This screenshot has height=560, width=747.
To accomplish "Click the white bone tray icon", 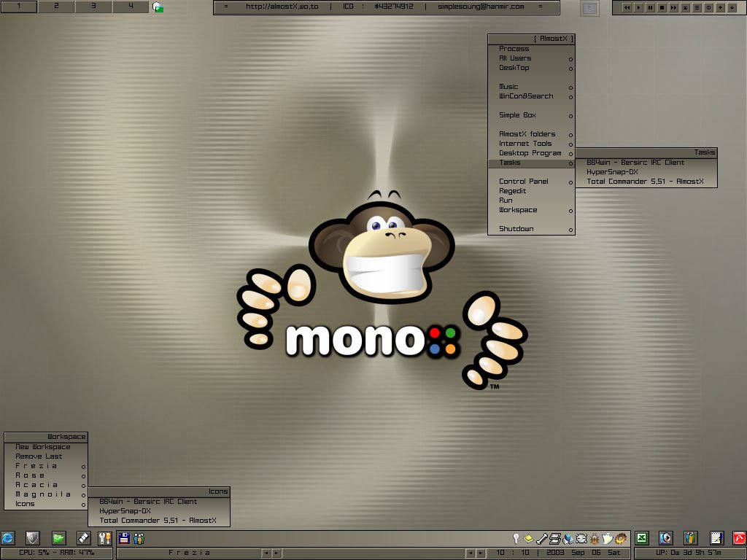I will (x=542, y=539).
